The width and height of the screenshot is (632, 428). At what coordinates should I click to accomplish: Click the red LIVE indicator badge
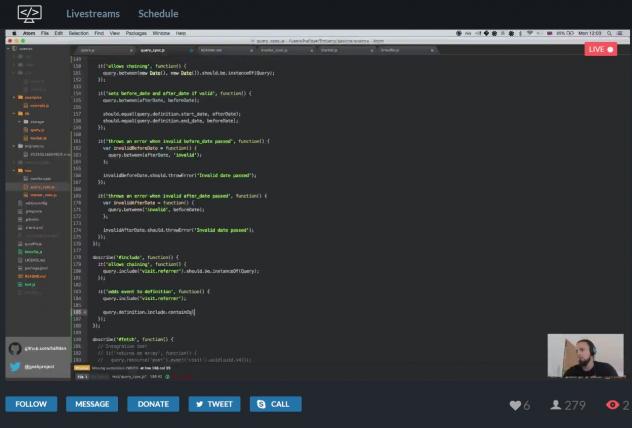pyautogui.click(x=600, y=49)
